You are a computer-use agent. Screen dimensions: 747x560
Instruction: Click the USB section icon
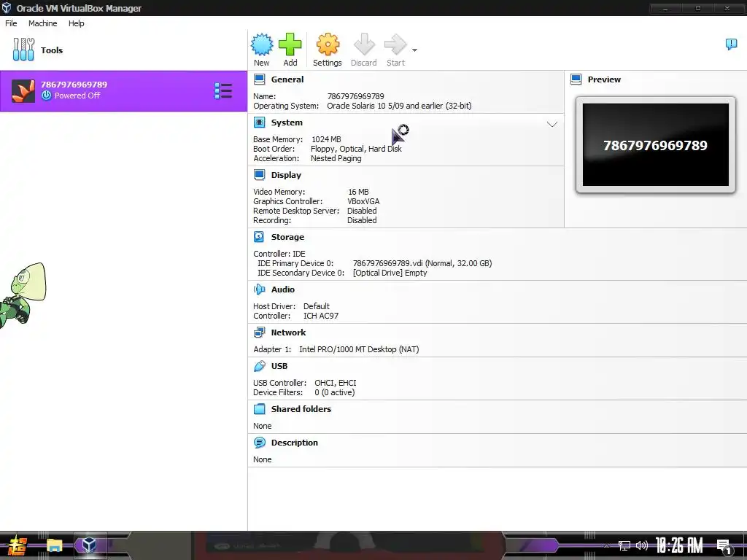[259, 366]
